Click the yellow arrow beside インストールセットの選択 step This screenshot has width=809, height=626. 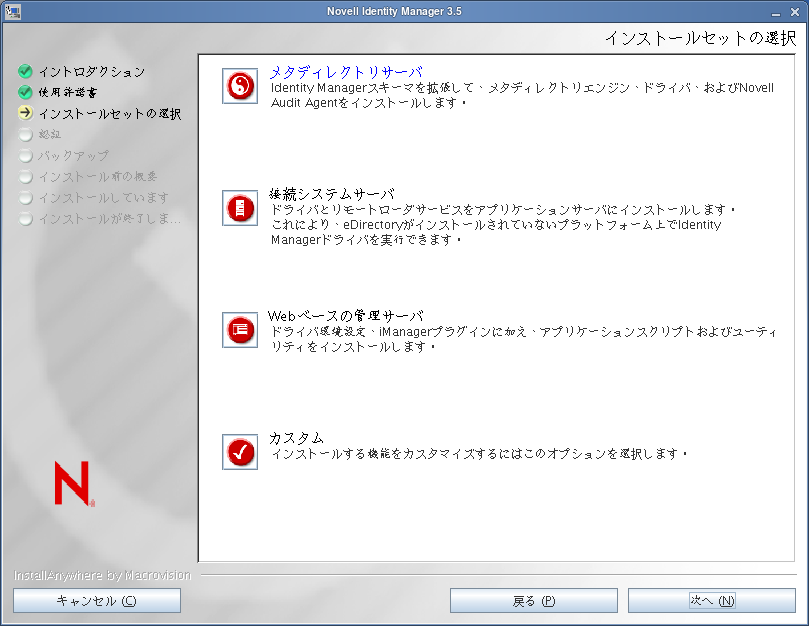[x=25, y=113]
